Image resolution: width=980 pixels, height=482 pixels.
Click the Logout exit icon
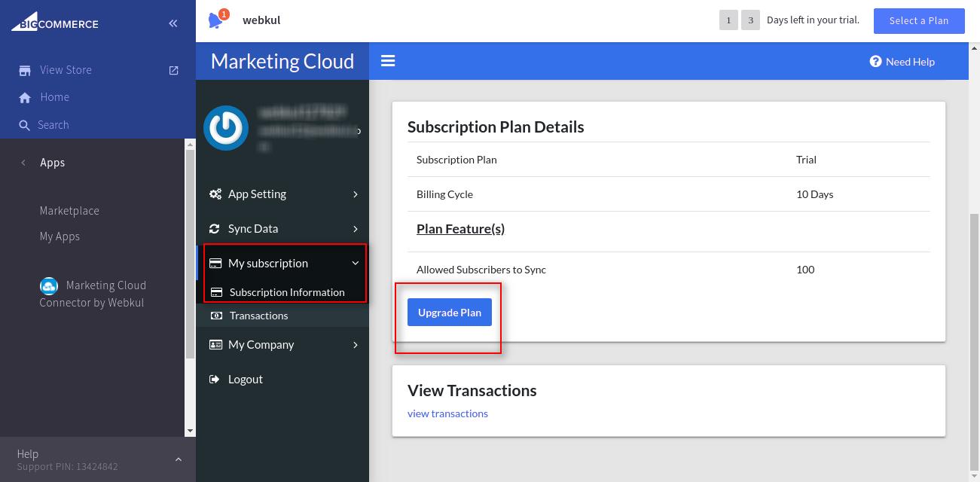pos(215,380)
